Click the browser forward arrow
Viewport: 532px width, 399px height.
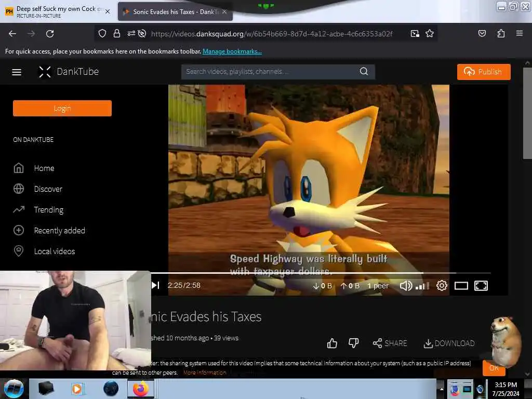click(x=31, y=34)
